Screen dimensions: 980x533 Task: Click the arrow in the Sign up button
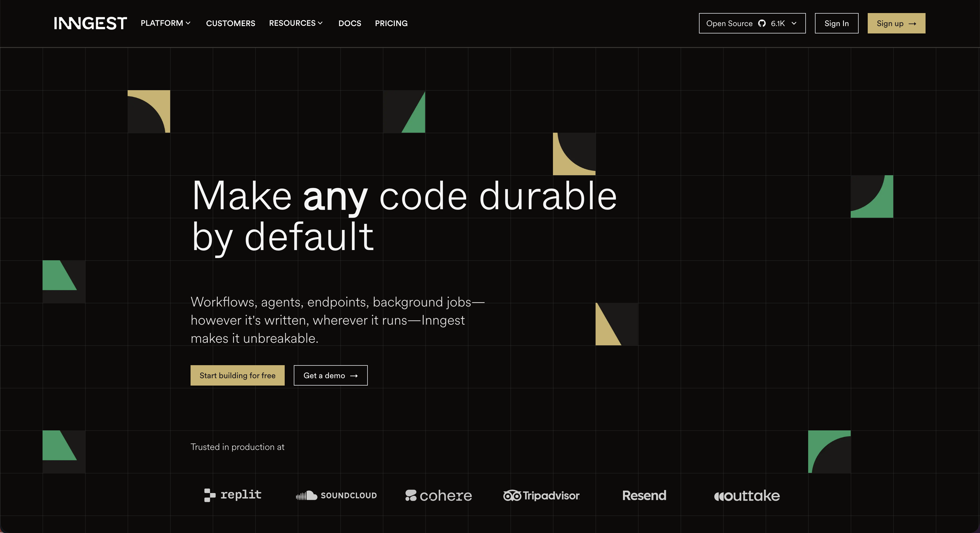[912, 24]
